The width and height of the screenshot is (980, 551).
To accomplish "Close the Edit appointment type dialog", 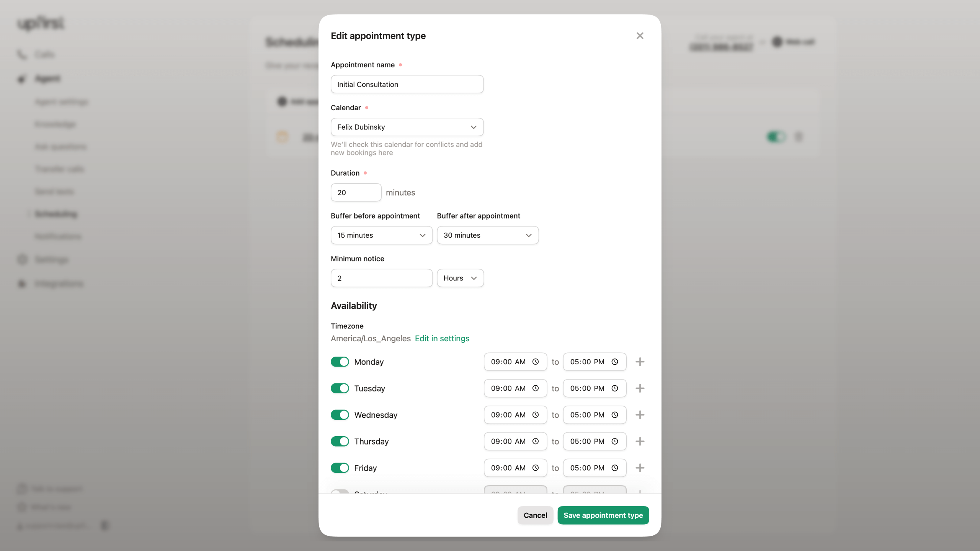I will (640, 36).
